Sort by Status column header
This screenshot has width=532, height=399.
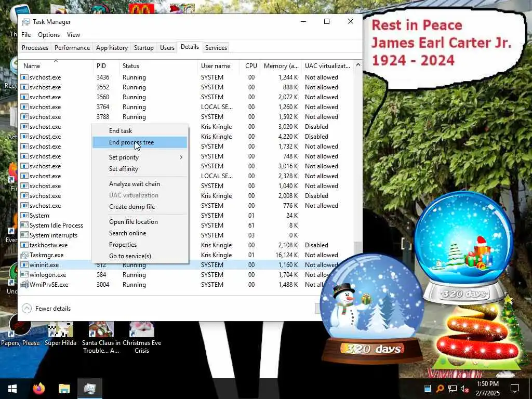(x=158, y=66)
